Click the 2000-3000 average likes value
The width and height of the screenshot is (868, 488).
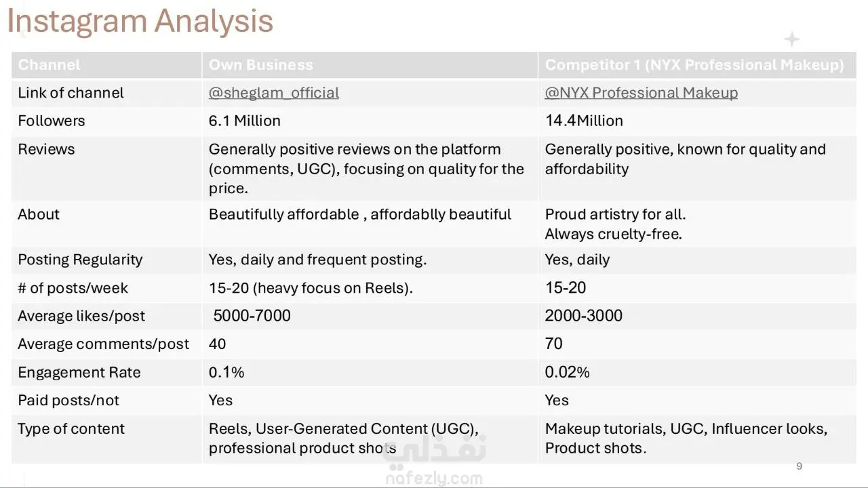pos(583,316)
